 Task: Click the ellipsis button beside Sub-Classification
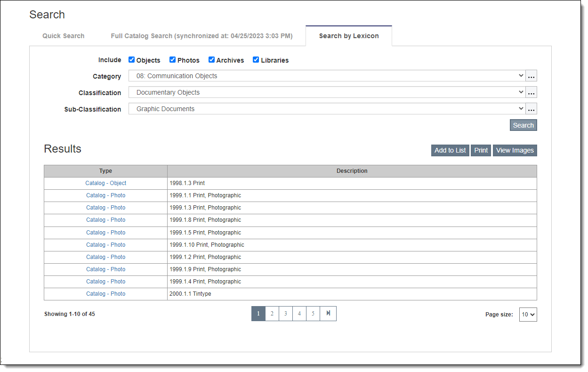tap(531, 109)
